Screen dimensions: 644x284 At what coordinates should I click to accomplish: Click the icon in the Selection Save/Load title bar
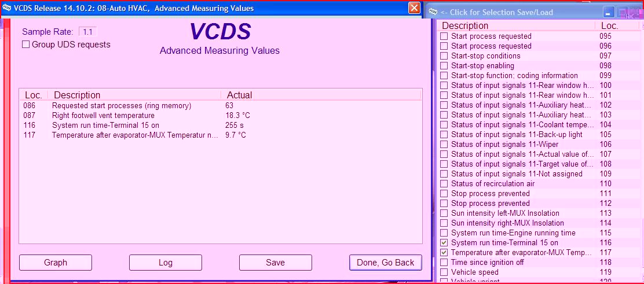[x=433, y=12]
